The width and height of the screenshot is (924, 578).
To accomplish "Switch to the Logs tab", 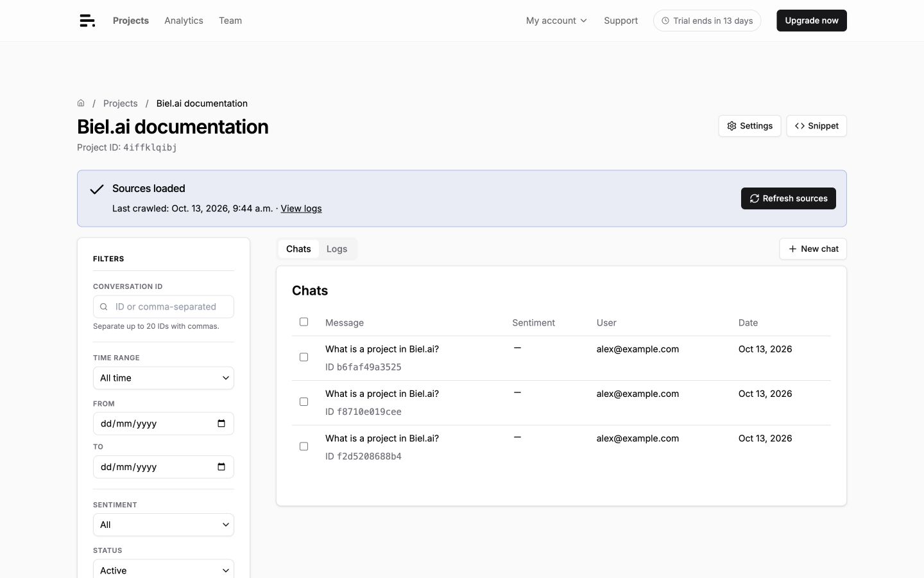I will pyautogui.click(x=337, y=249).
